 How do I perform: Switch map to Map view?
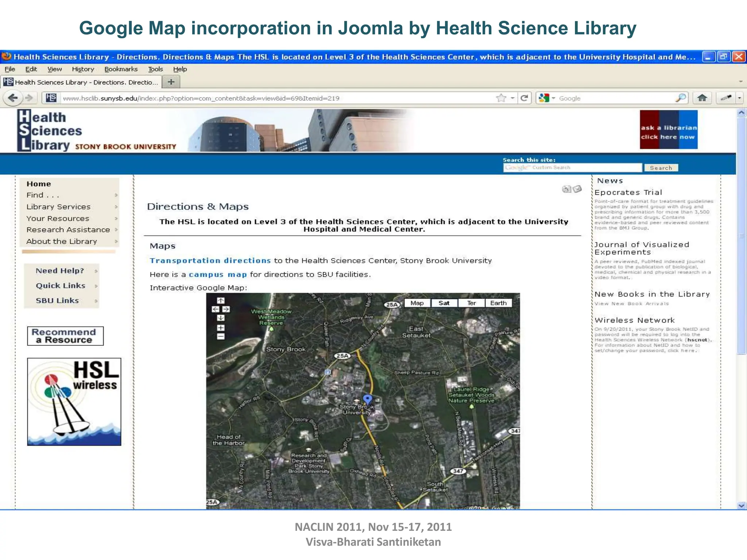(417, 303)
